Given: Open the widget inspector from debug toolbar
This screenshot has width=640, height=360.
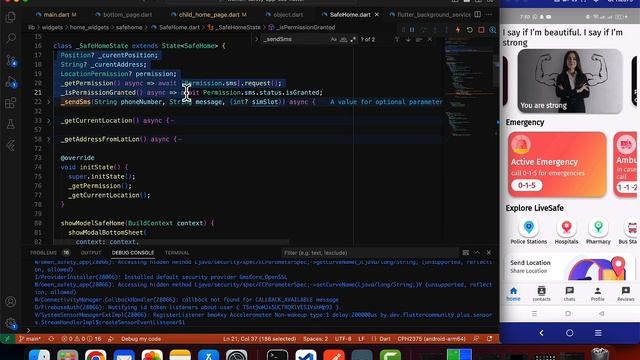Looking at the screenshot, I should (x=493, y=30).
